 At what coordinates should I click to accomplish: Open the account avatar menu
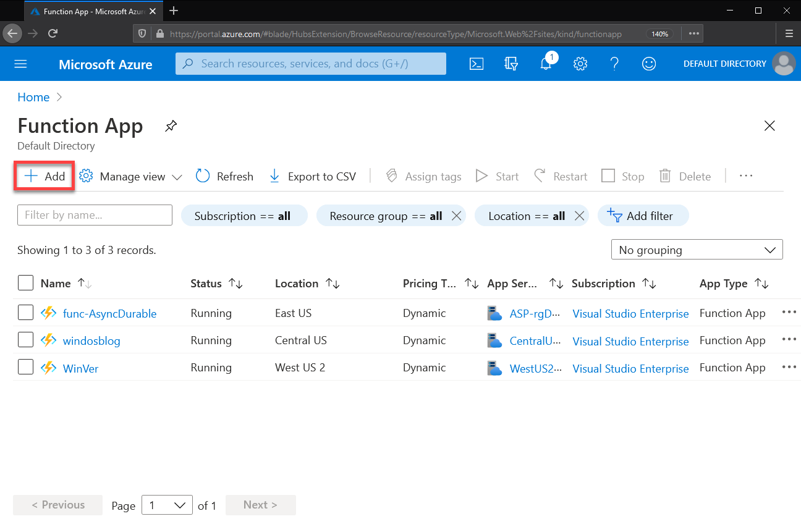pyautogui.click(x=784, y=64)
